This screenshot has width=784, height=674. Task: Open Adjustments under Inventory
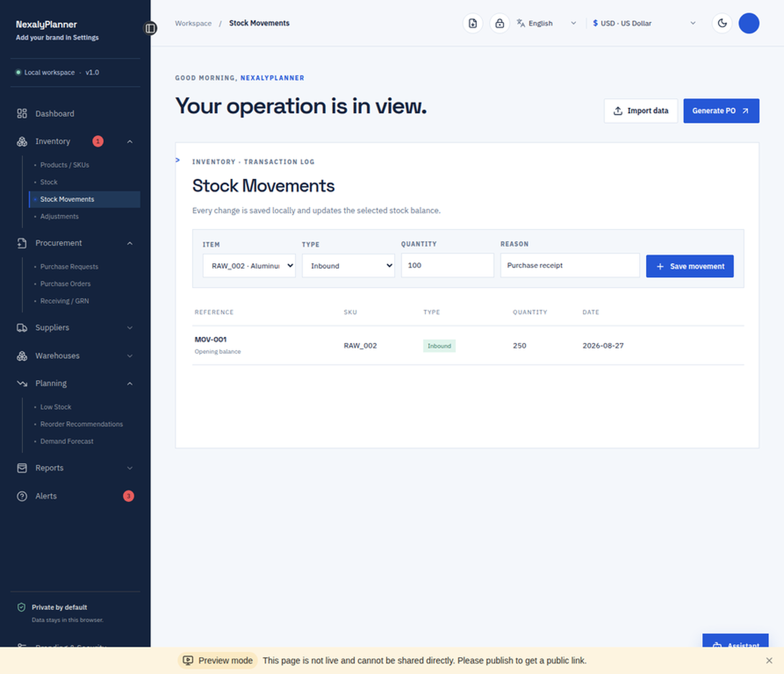pos(59,217)
